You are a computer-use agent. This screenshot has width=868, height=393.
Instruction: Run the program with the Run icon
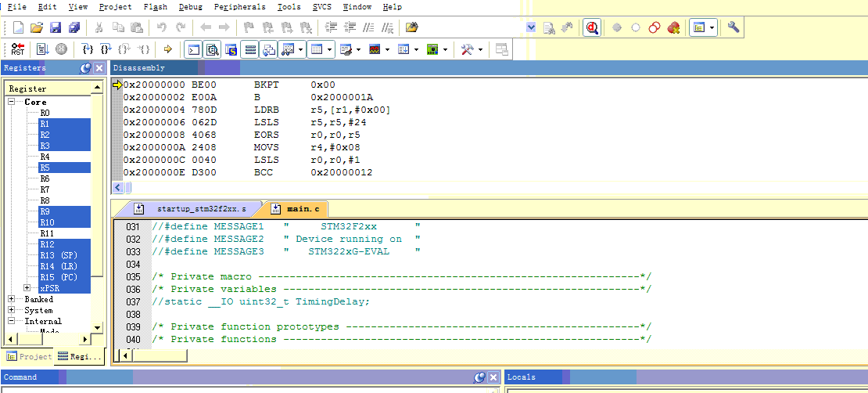pos(43,49)
